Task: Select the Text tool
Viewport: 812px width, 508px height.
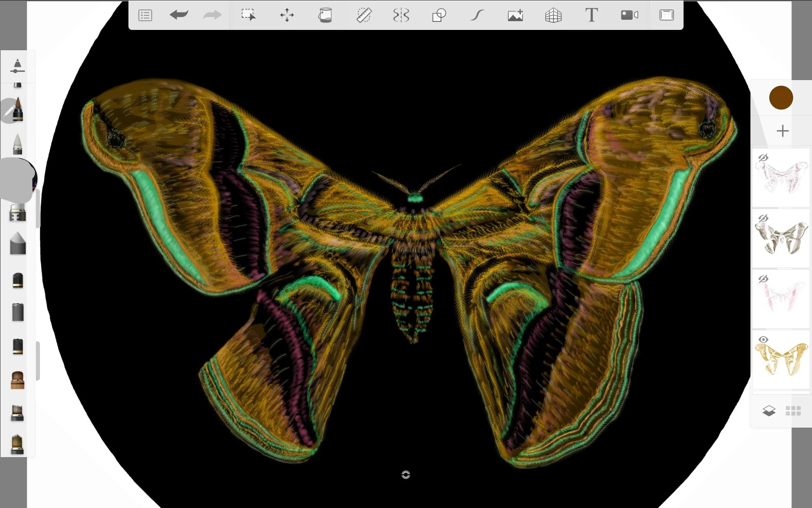Action: [x=591, y=15]
